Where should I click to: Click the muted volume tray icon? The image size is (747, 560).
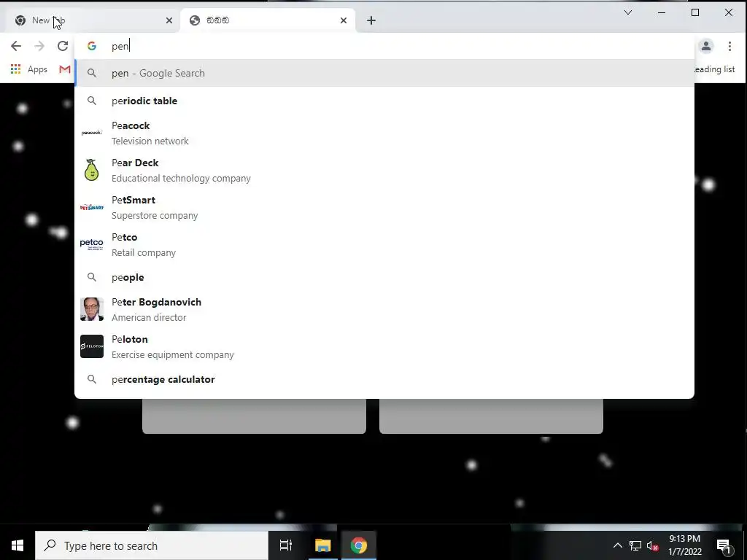coord(653,545)
